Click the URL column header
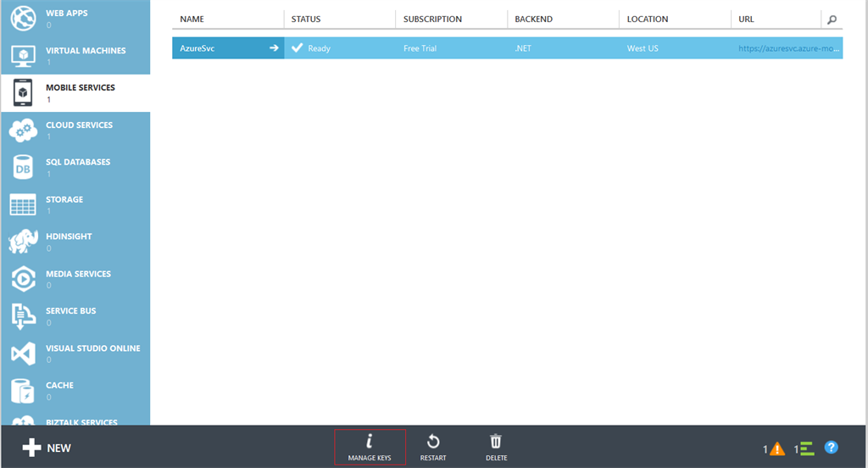 (x=746, y=19)
